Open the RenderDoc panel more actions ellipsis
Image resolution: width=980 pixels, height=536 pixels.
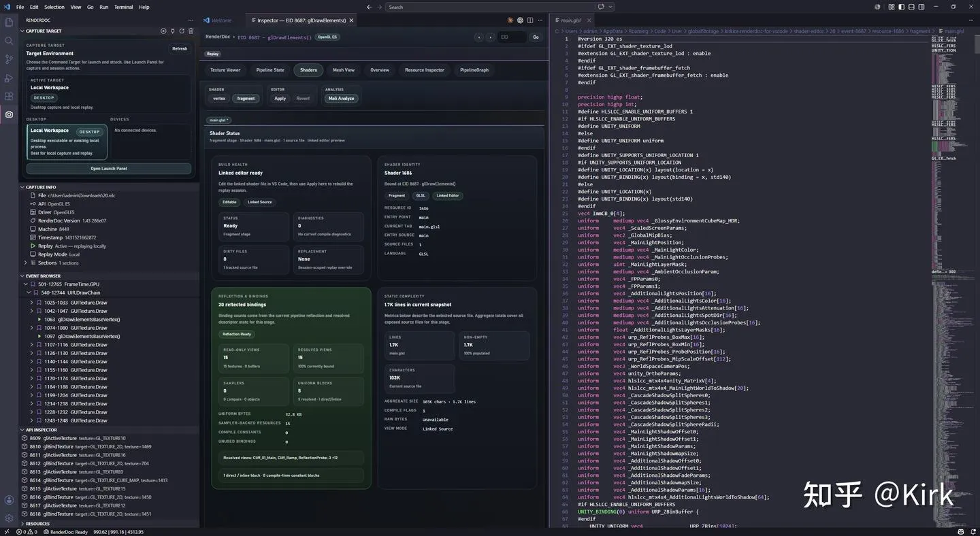coord(191,20)
